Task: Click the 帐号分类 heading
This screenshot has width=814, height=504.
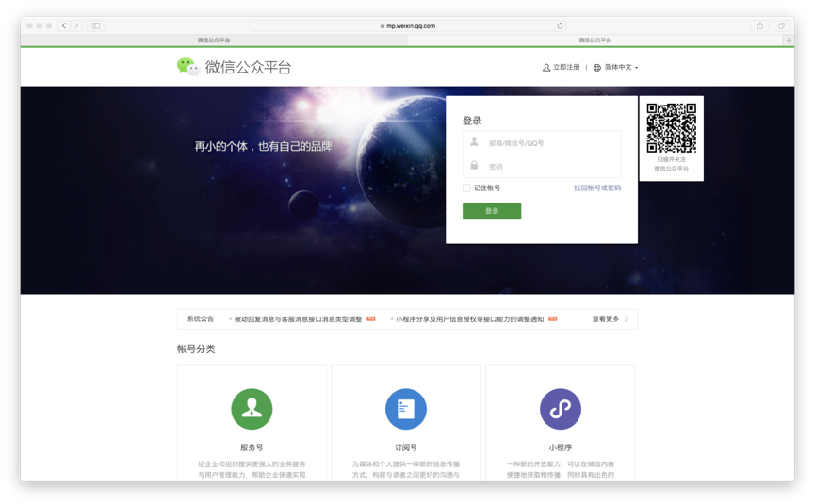Action: coord(196,349)
